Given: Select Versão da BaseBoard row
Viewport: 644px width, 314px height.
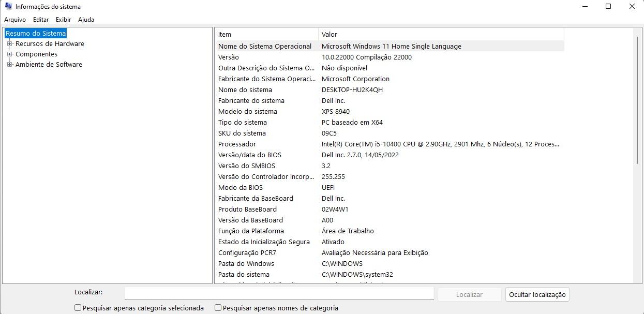Looking at the screenshot, I should coord(390,220).
